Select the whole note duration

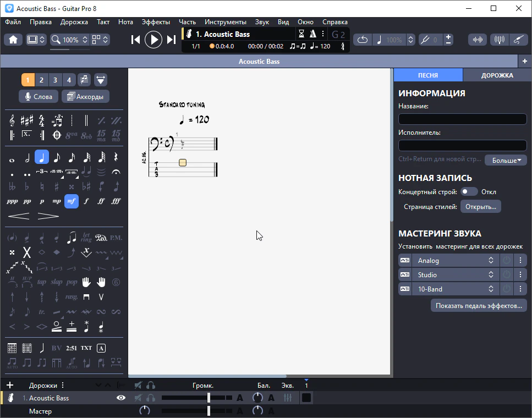12,158
